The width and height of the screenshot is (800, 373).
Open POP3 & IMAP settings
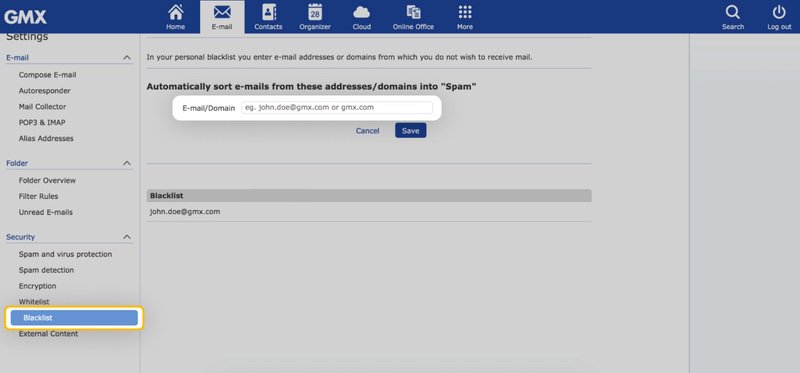pyautogui.click(x=42, y=122)
